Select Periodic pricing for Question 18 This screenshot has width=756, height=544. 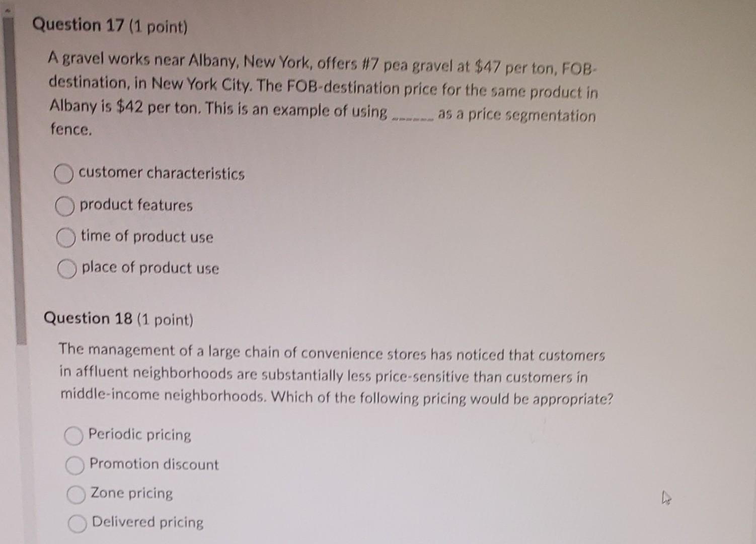click(74, 436)
